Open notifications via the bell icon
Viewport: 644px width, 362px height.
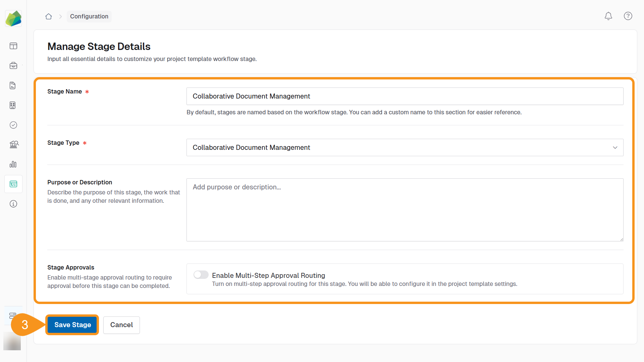(608, 16)
